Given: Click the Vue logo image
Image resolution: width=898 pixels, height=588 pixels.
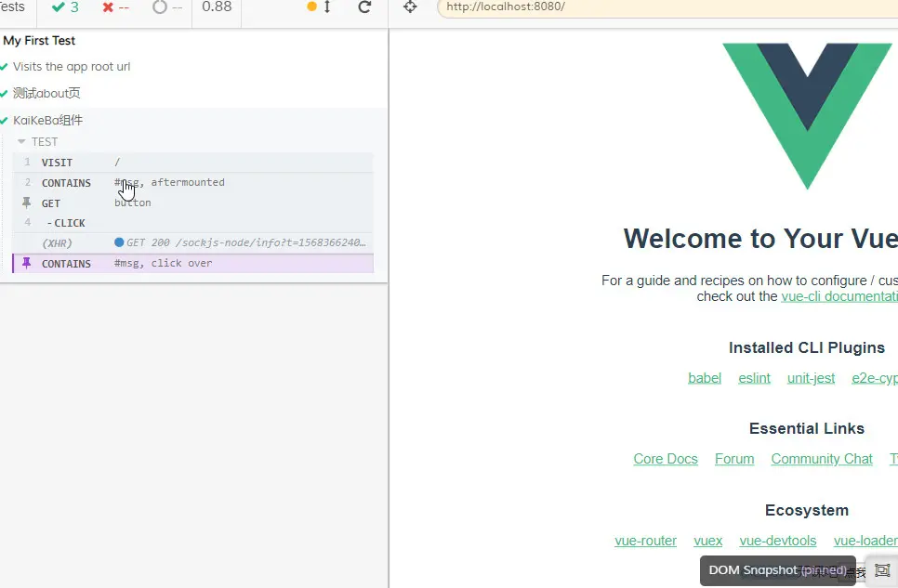Looking at the screenshot, I should tap(808, 116).
